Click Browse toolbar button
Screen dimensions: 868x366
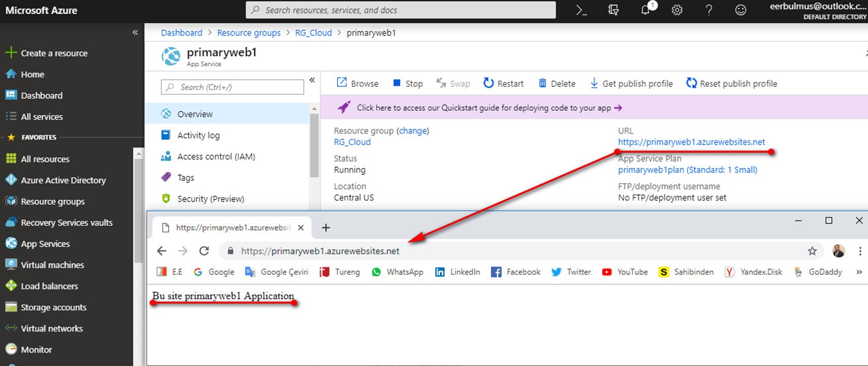coord(358,83)
